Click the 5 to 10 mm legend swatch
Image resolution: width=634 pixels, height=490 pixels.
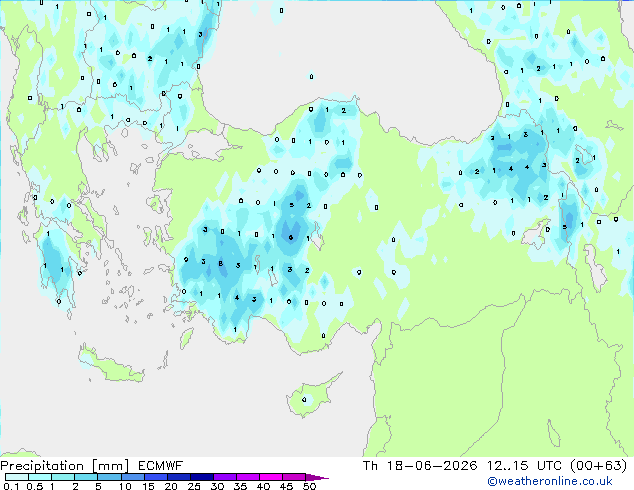[109, 477]
